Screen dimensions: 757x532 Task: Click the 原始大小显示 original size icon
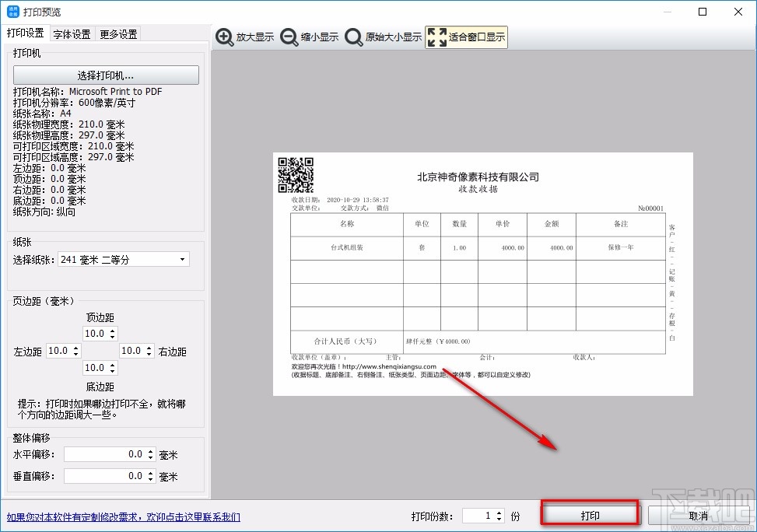pos(354,37)
